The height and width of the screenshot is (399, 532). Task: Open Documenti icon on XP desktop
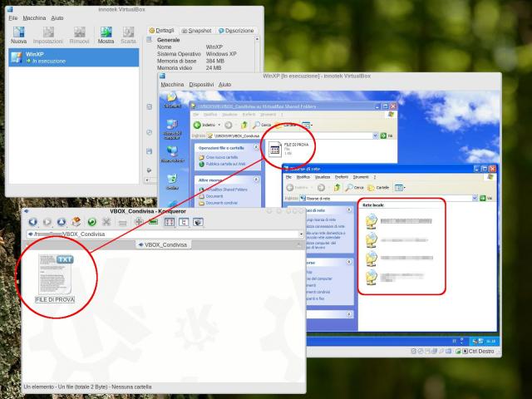click(172, 100)
